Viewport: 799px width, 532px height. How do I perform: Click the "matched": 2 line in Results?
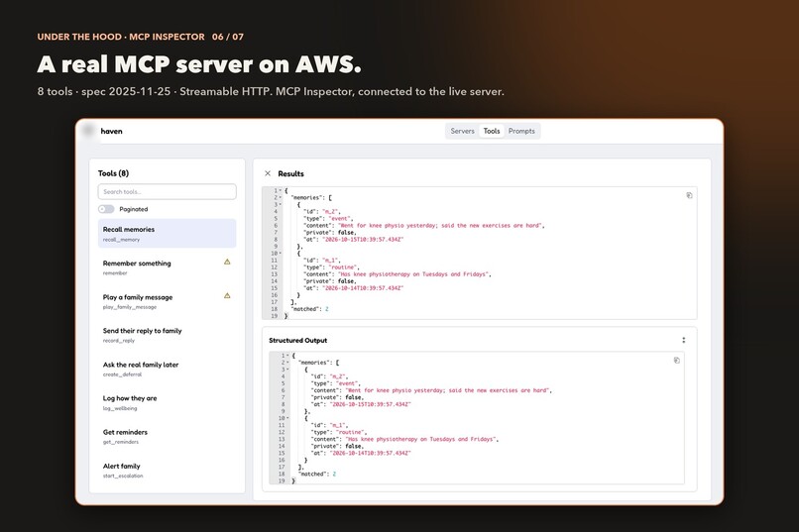[310, 309]
